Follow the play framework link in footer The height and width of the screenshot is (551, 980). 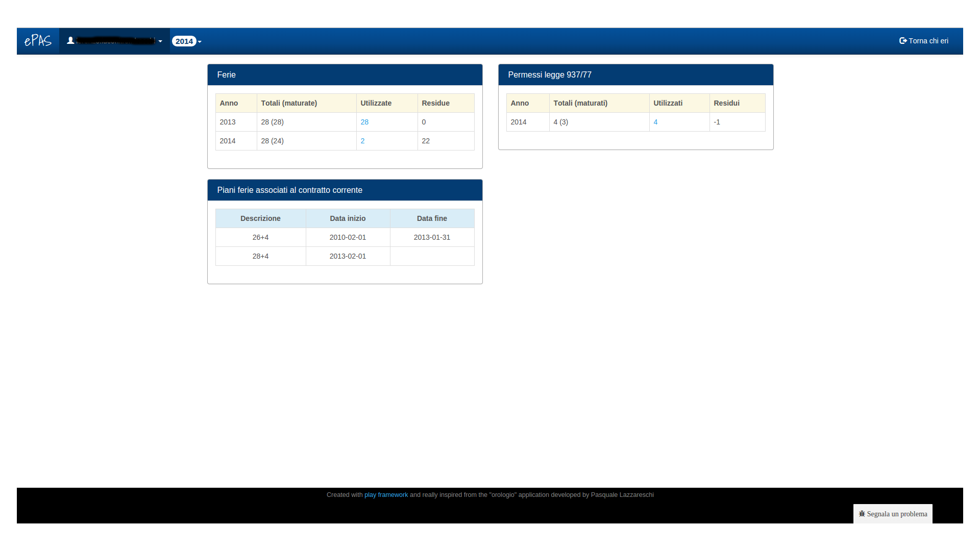pos(386,495)
